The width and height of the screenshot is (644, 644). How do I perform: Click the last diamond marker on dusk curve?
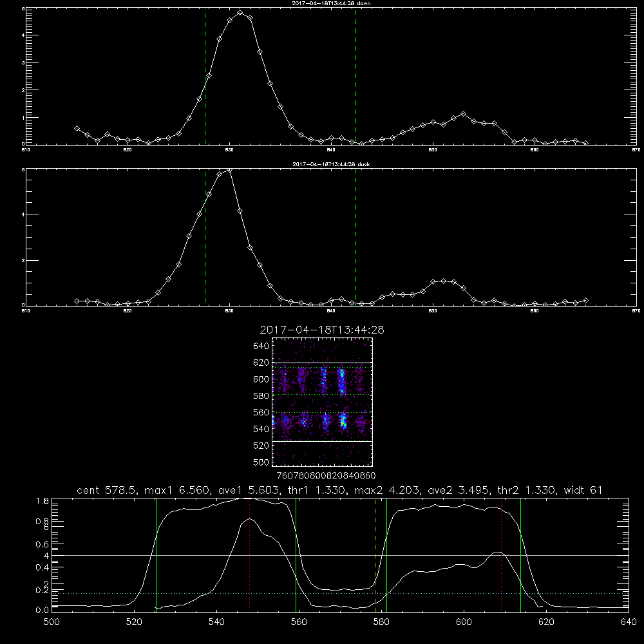585,301
